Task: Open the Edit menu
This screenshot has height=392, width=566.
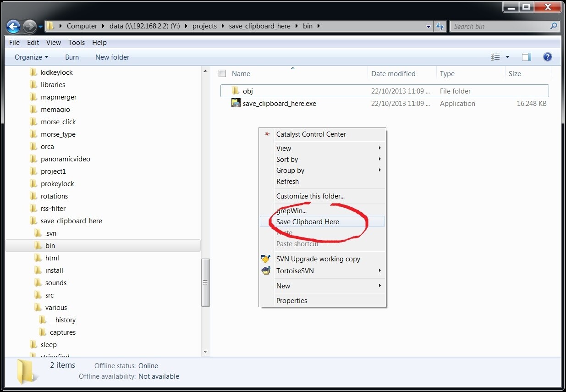Action: 33,42
